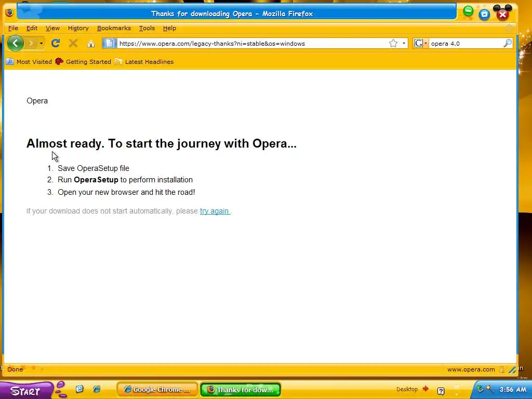Reload the page with the Refresh icon
This screenshot has height=399, width=532.
click(x=56, y=43)
